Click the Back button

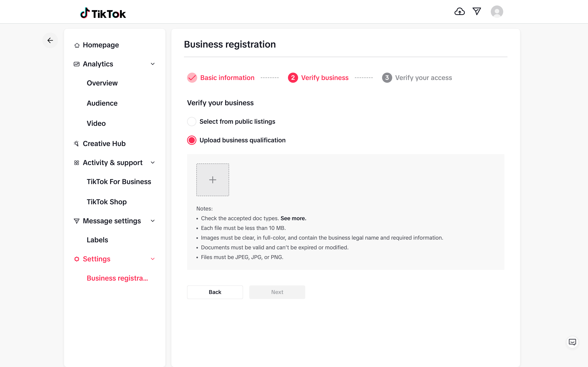(215, 292)
